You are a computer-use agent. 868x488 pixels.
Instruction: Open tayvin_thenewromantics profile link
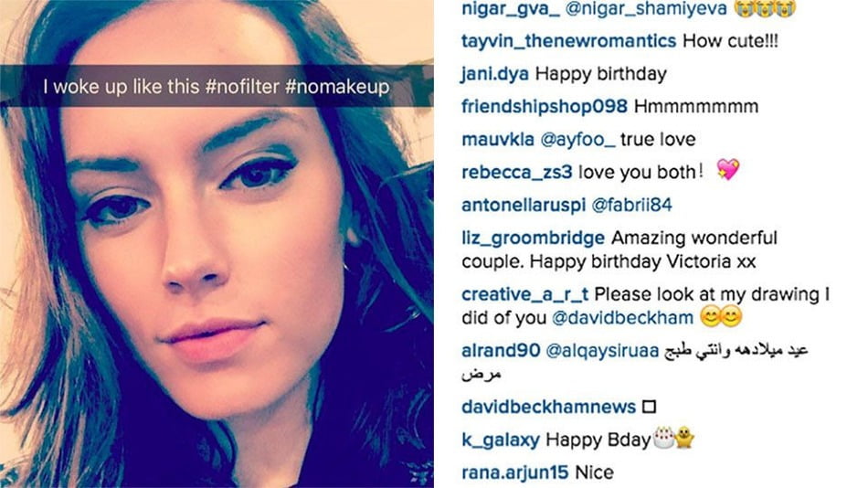(568, 41)
